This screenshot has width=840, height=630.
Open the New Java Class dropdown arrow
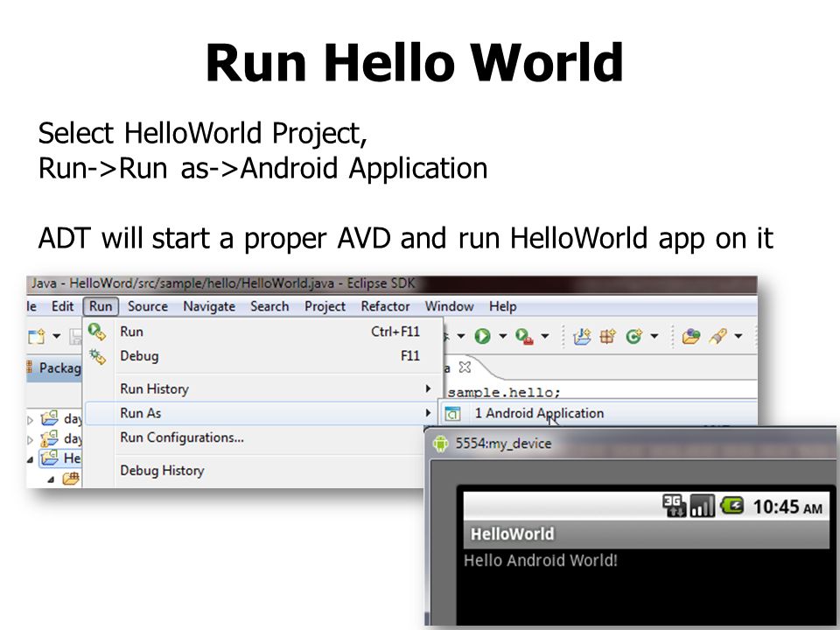tap(654, 336)
